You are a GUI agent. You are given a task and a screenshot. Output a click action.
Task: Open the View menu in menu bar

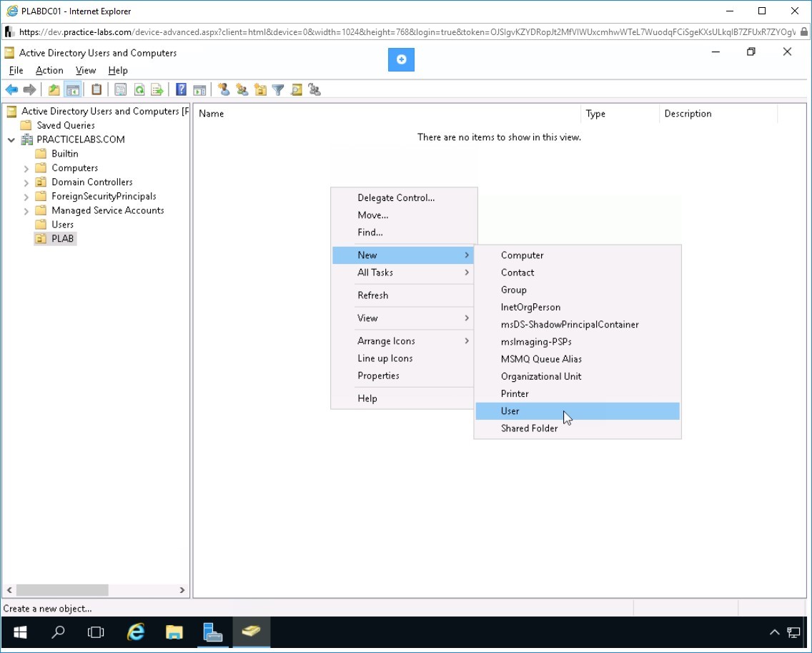click(86, 71)
